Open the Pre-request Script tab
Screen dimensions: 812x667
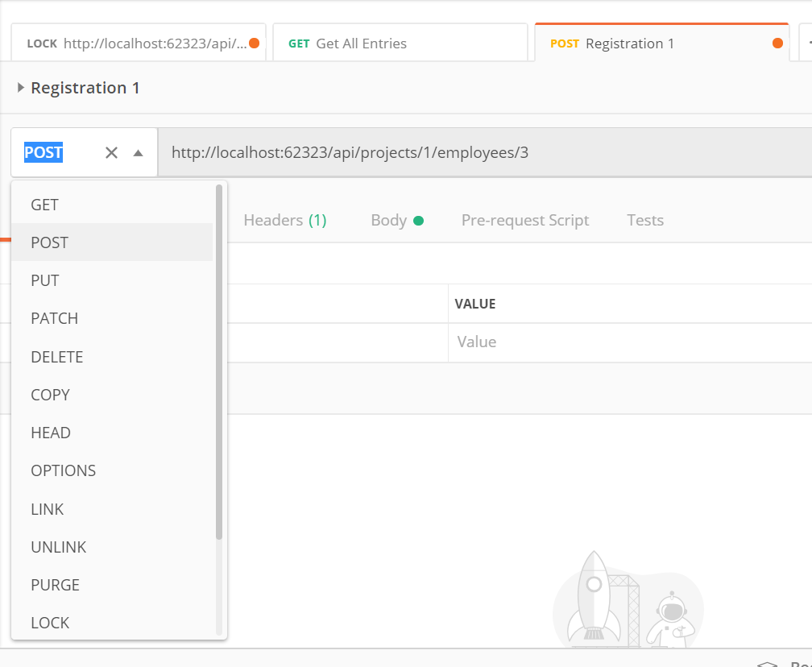coord(525,220)
